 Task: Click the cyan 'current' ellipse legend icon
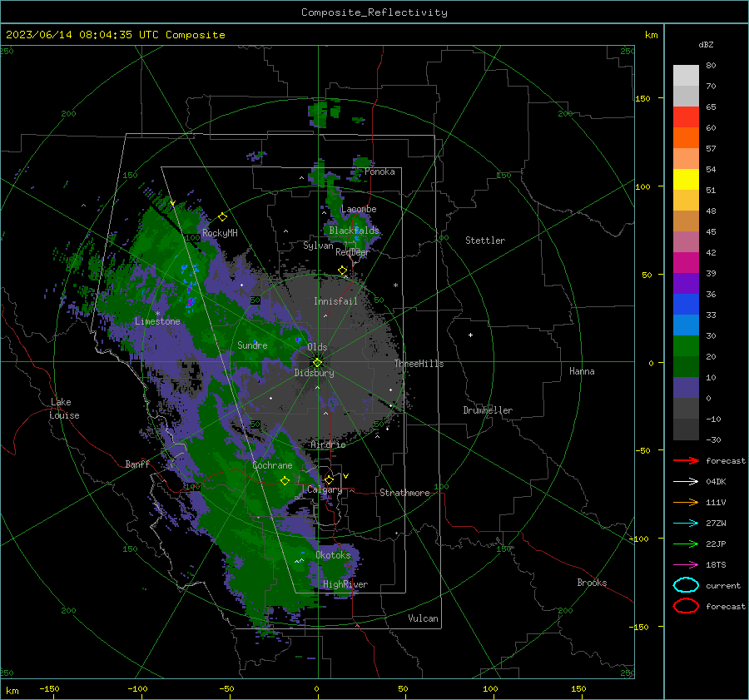(x=686, y=585)
